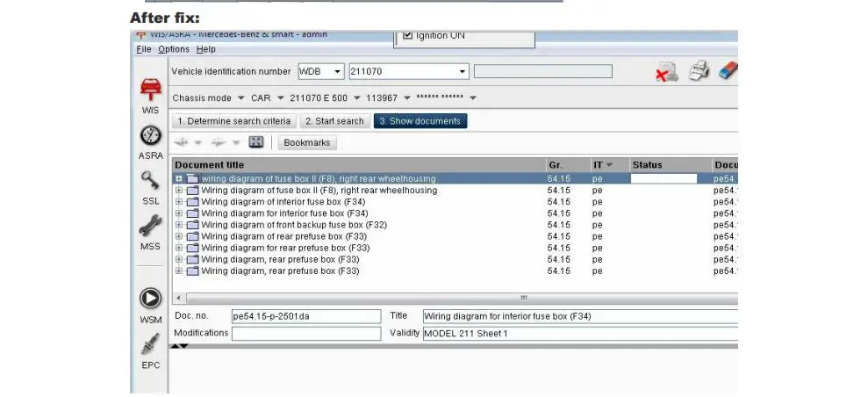Open forward history dropdown arrow
868x397 pixels.
pyautogui.click(x=235, y=143)
